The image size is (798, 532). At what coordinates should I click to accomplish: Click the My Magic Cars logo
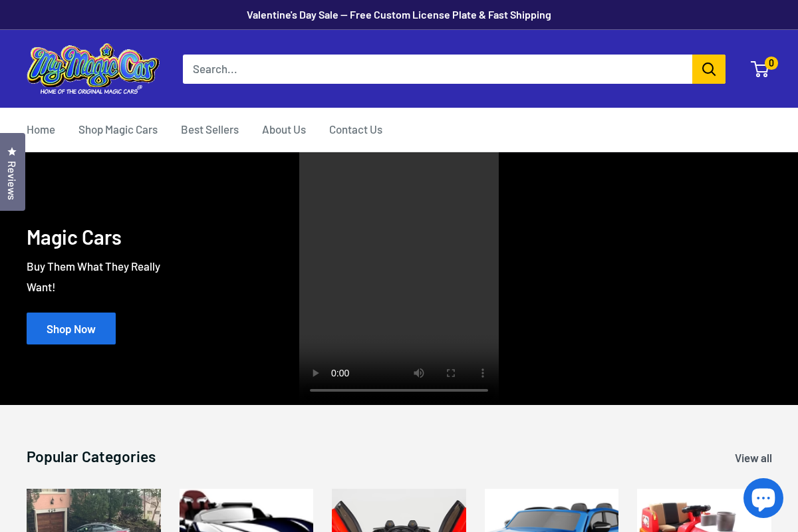92,67
